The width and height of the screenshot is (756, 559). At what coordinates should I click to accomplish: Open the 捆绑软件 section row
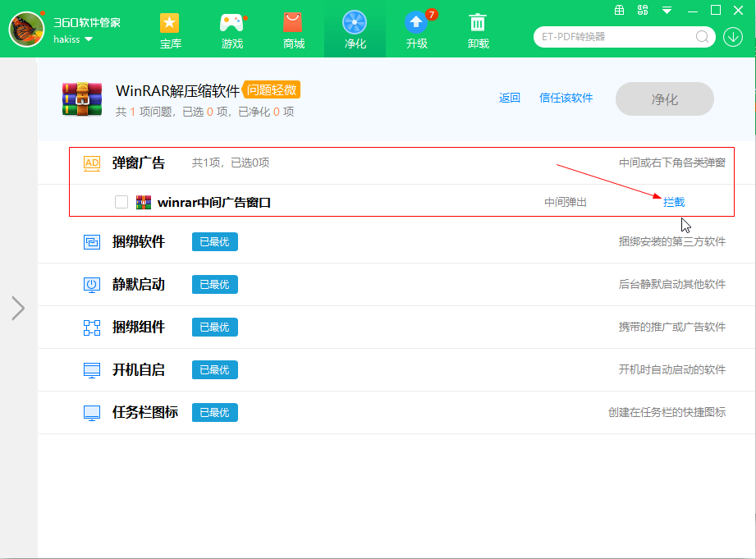click(x=396, y=241)
